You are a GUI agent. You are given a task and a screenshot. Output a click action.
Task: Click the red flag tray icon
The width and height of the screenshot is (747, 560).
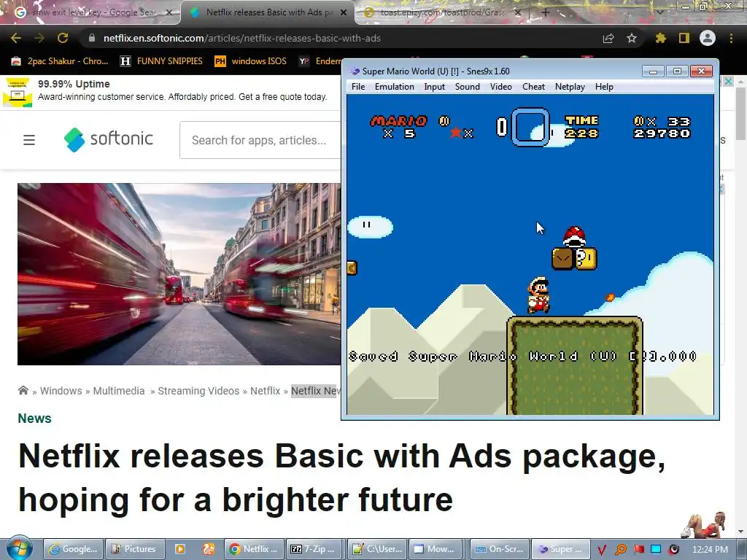coord(639,550)
